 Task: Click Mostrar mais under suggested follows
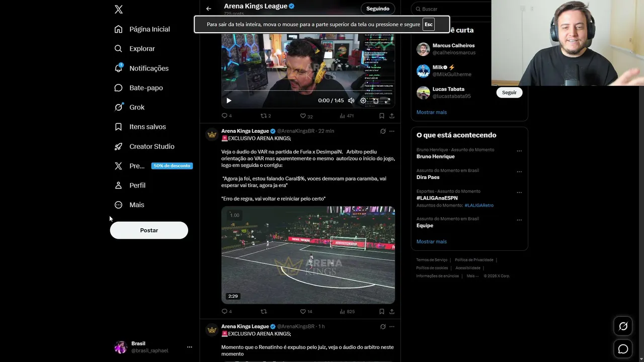click(x=432, y=112)
